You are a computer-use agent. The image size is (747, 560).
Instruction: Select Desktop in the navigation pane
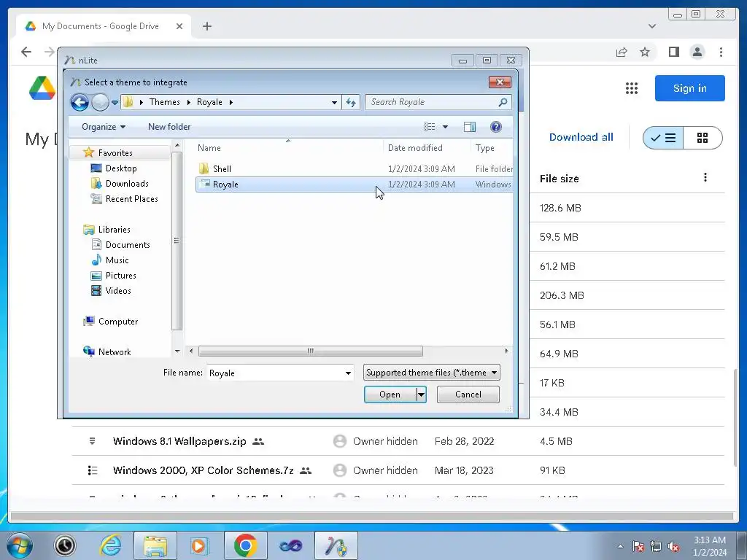121,168
